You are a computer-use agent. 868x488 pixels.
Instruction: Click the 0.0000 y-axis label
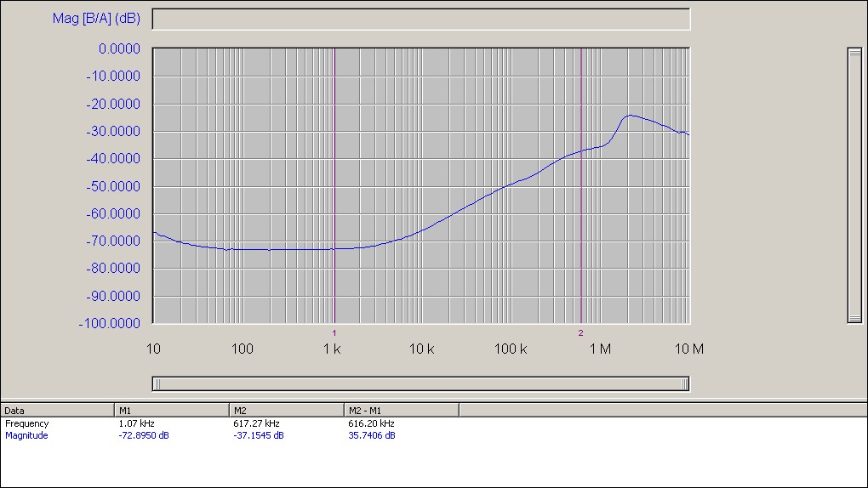point(119,48)
